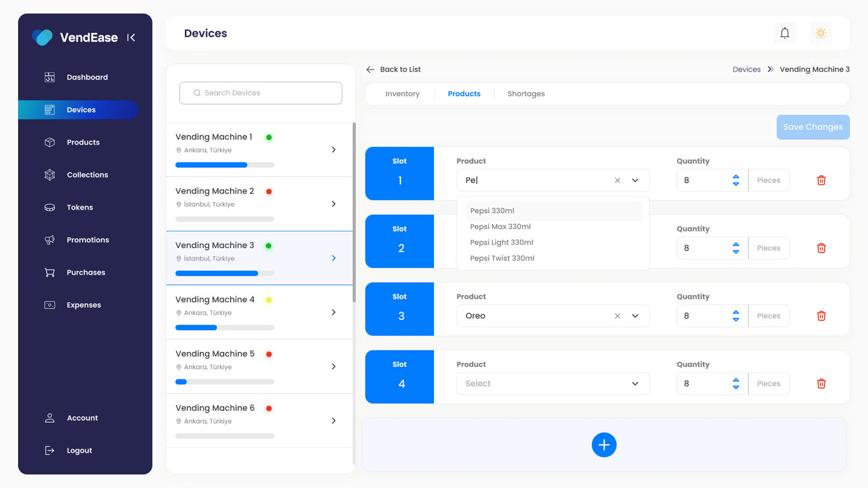
Task: Open Vending Machine 2 entry
Action: 260,204
